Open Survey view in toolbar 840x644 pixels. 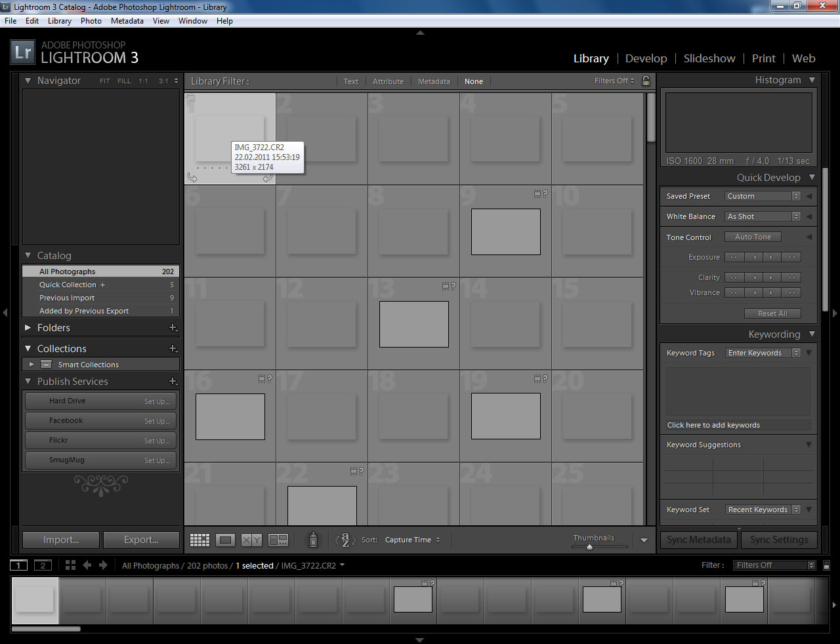(x=278, y=540)
